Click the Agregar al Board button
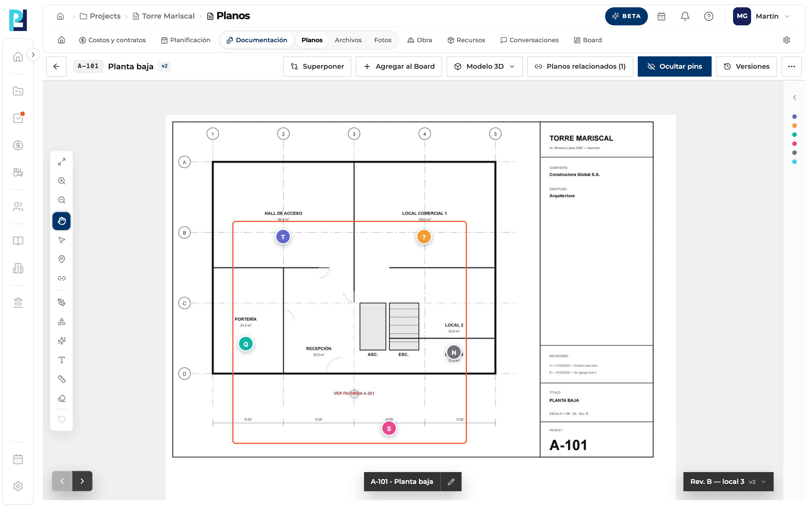Viewport: 812px width, 507px height. click(399, 66)
